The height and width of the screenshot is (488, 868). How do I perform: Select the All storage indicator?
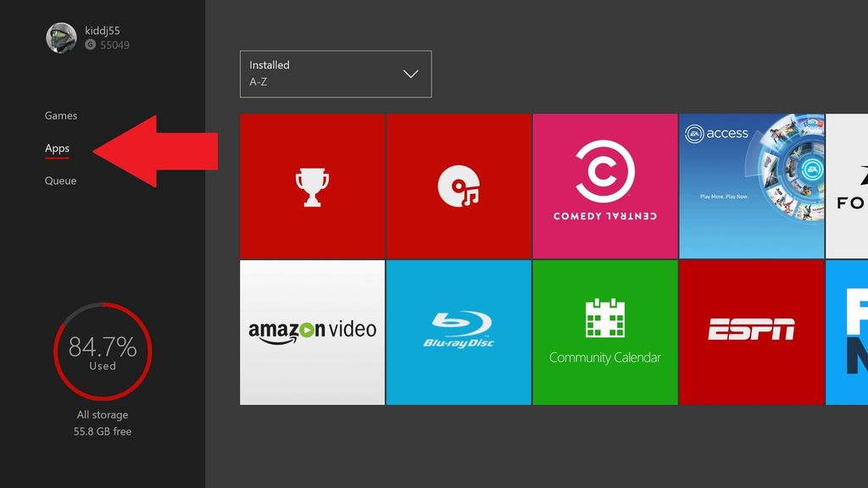(x=102, y=414)
